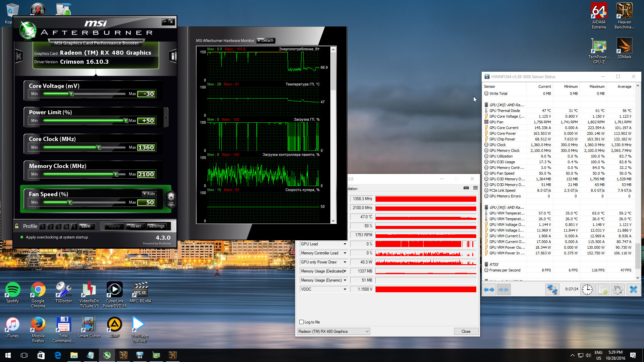Open Afterburner info panel icon
The image size is (644, 362).
[173, 56]
